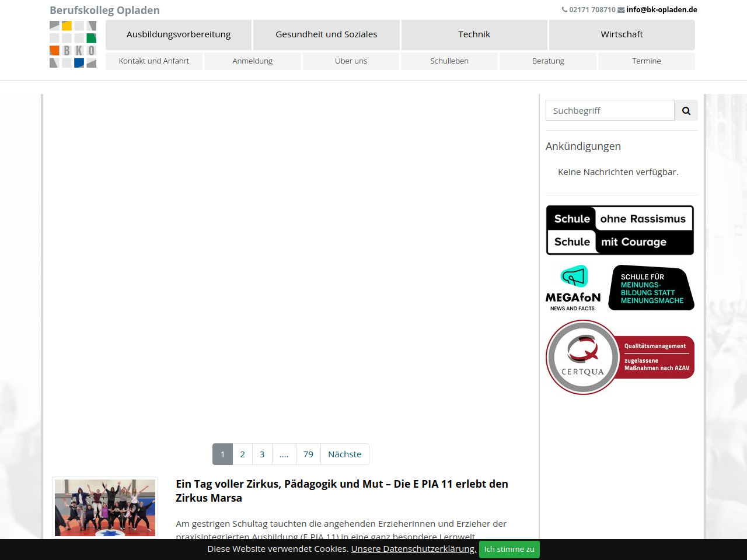Open the Schule ohne Rassismus badge

point(620,230)
